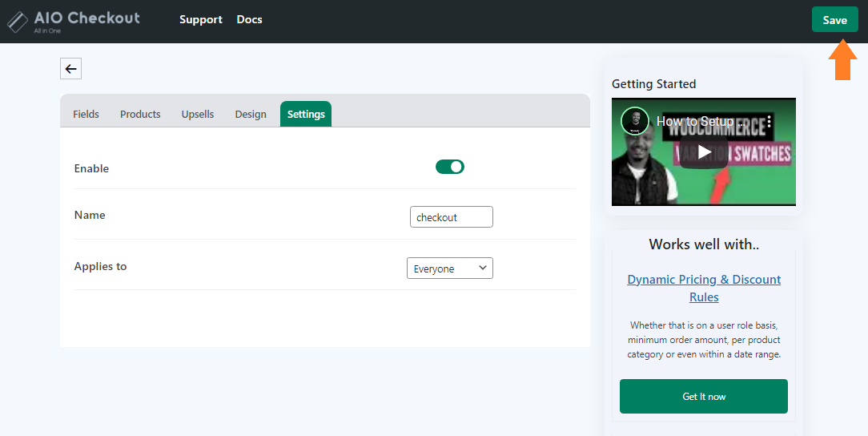Toggle the Enable switch off
Image resolution: width=868 pixels, height=436 pixels.
[x=449, y=167]
